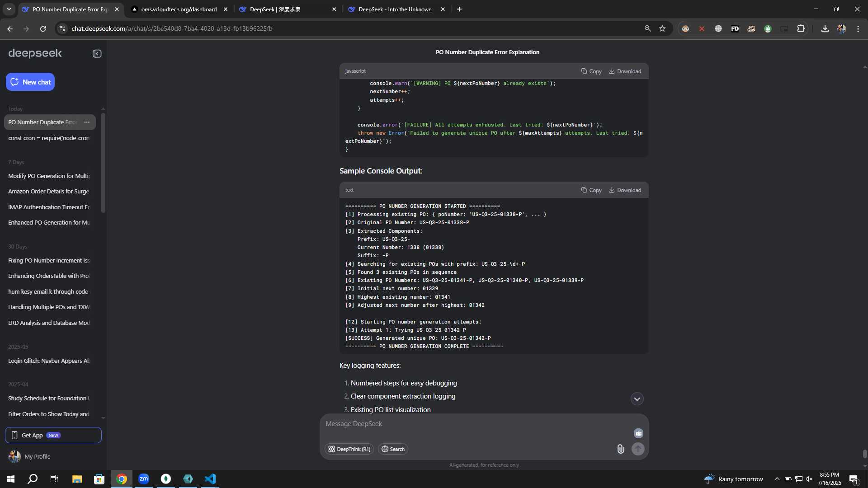View site information icon
The height and width of the screenshot is (488, 868).
[x=62, y=28]
